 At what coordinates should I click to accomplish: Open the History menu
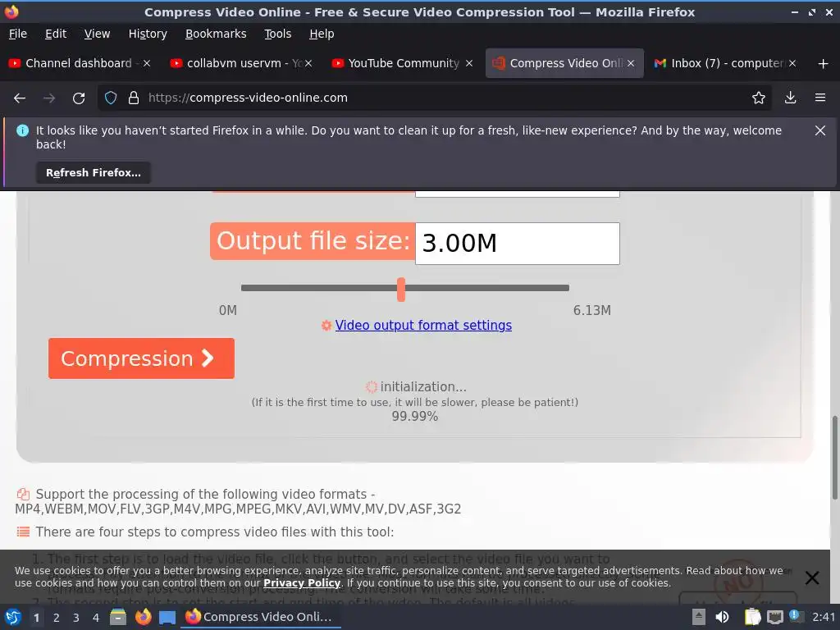point(148,34)
